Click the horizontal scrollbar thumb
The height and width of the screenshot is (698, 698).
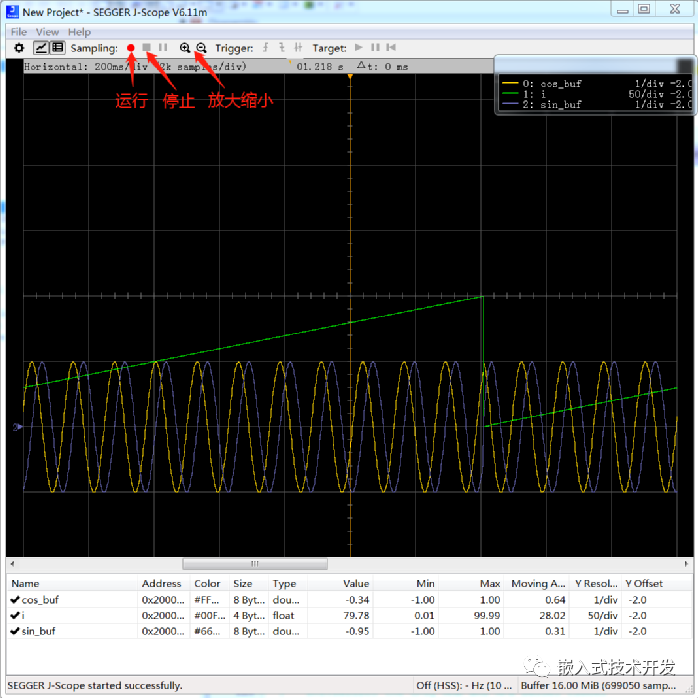[255, 564]
